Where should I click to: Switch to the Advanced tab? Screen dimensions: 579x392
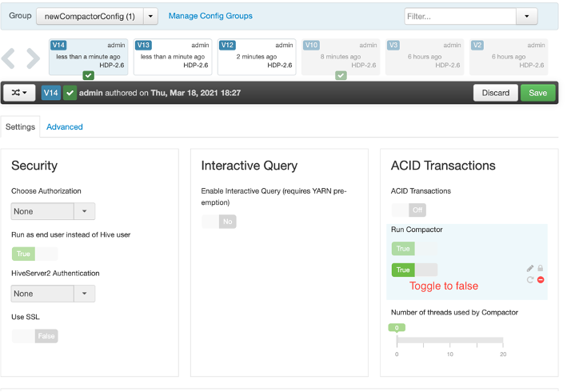click(x=64, y=126)
